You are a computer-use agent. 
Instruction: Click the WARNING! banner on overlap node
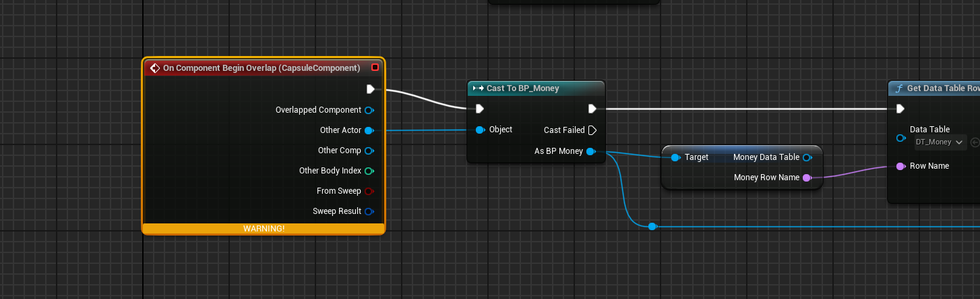(264, 229)
